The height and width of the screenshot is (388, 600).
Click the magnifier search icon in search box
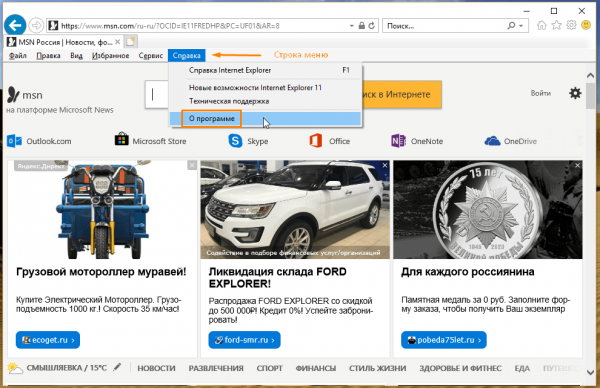click(511, 26)
